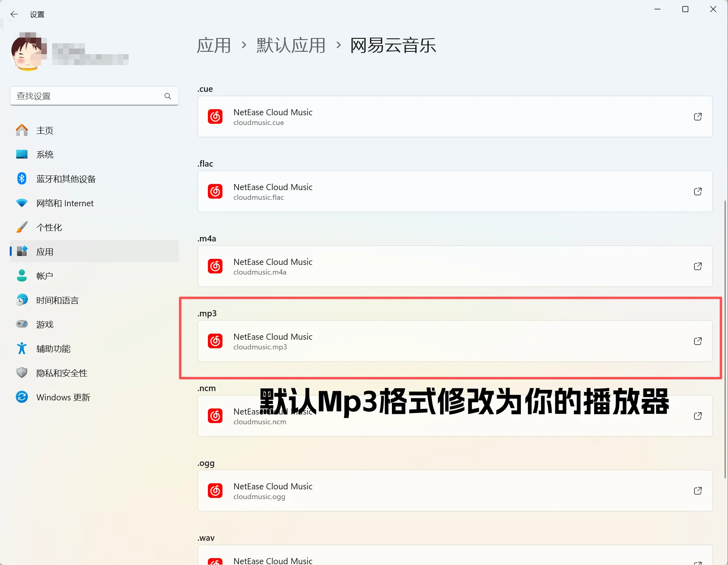Click the search magnifier icon
728x565 pixels.
pos(168,96)
